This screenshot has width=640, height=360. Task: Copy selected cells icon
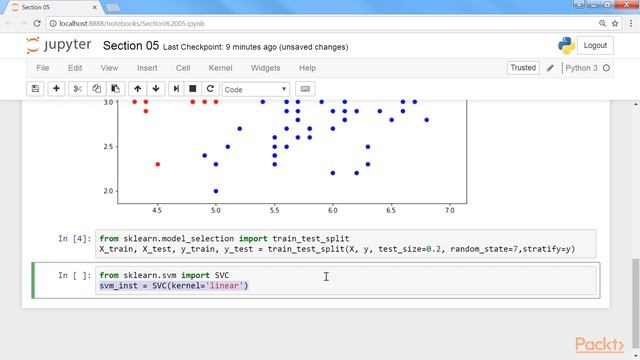(x=96, y=89)
